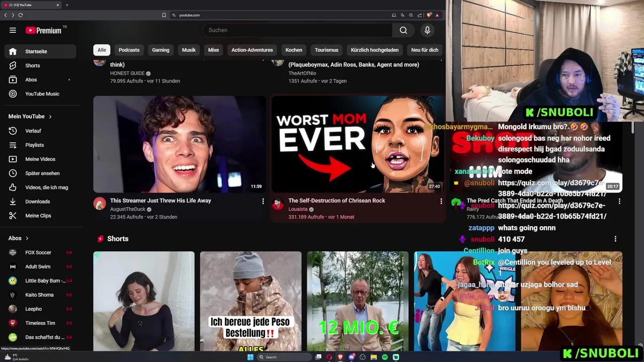Open YouTube Music from the sidebar
The image size is (644, 362).
click(x=40, y=94)
